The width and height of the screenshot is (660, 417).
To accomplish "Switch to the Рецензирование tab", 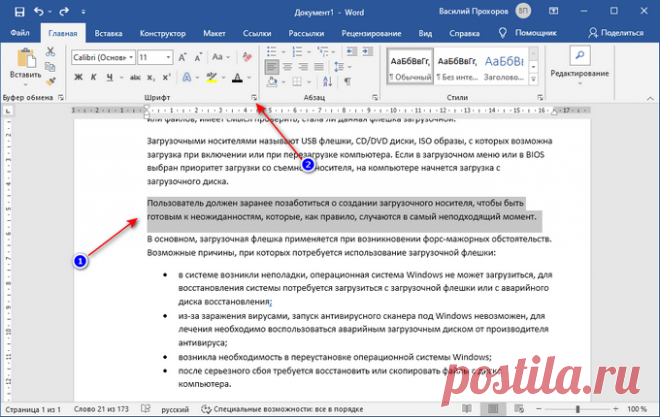I will point(371,33).
